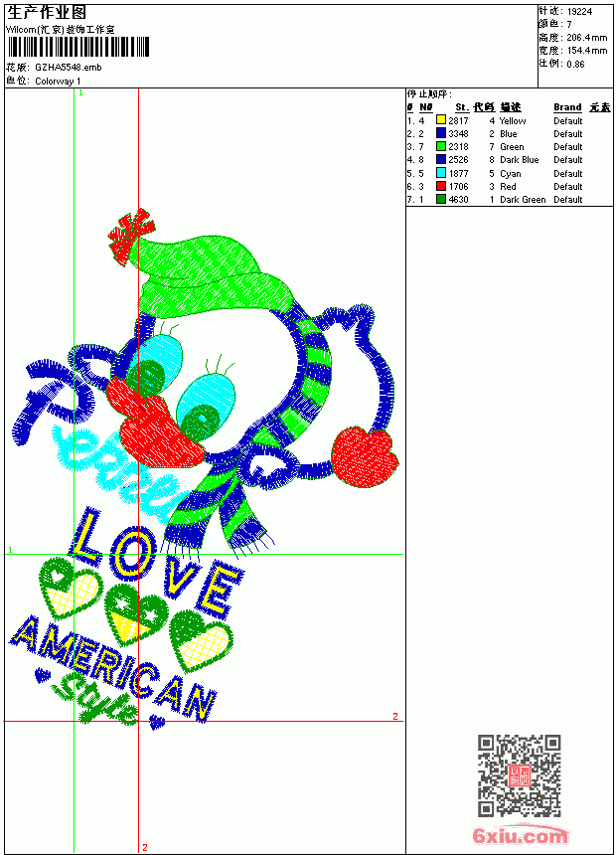Click the Dark Green color swatch
This screenshot has height=855, width=616.
441,199
